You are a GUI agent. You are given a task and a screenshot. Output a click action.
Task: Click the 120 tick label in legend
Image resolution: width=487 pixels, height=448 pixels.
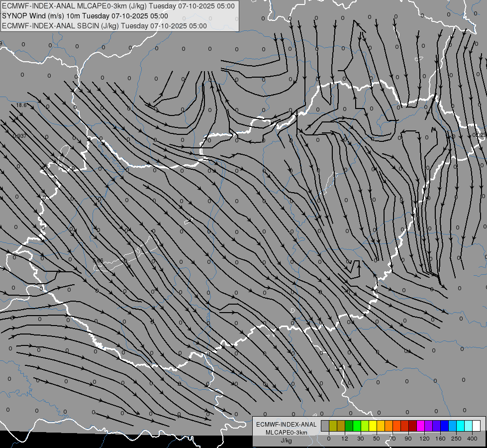click(x=425, y=439)
